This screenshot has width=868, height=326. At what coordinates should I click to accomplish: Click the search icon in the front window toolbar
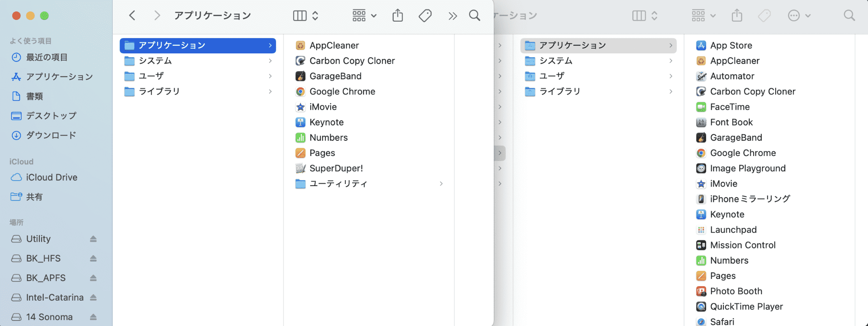tap(475, 16)
